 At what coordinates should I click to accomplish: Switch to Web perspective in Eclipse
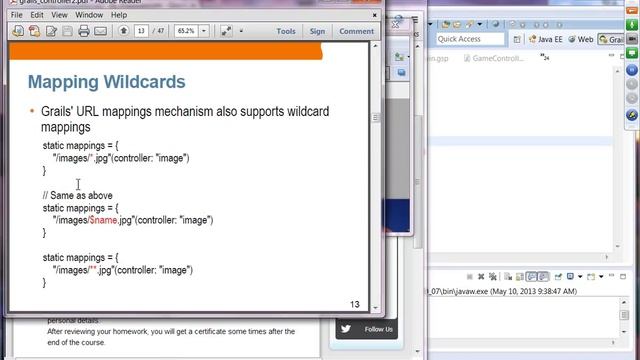[x=581, y=39]
